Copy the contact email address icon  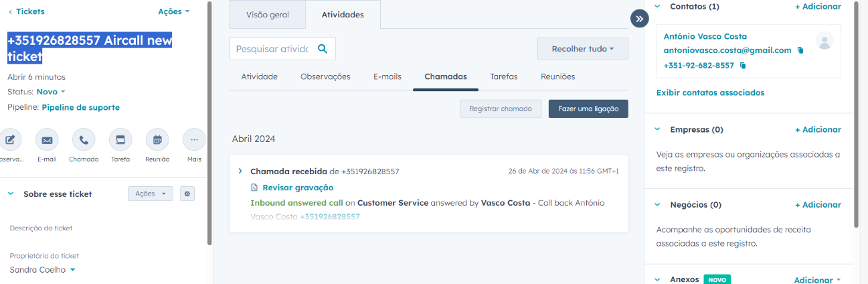click(x=800, y=50)
